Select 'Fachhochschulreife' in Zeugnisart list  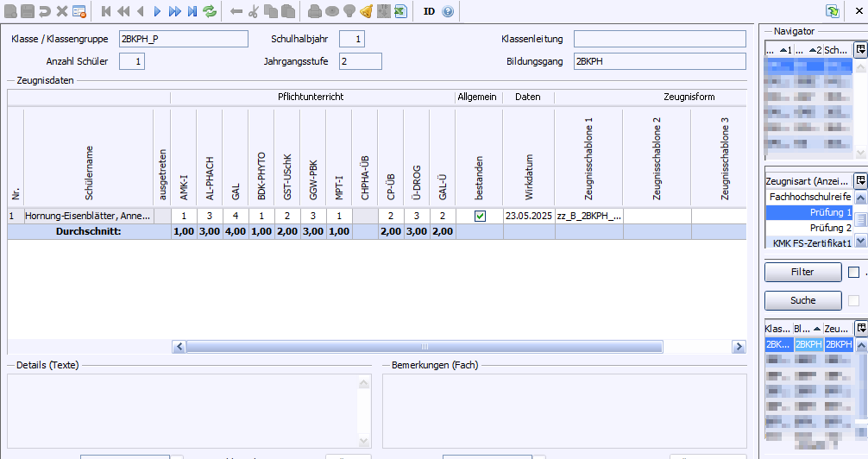click(x=810, y=197)
